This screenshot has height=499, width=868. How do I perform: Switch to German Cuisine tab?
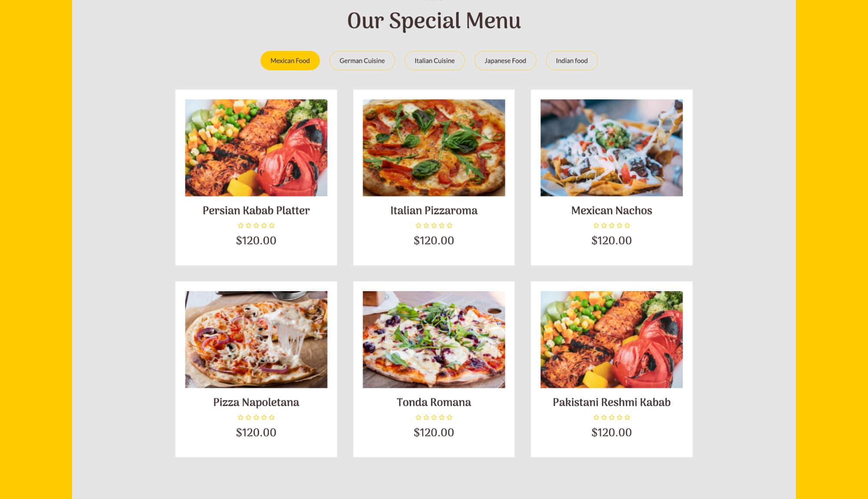[x=362, y=61]
